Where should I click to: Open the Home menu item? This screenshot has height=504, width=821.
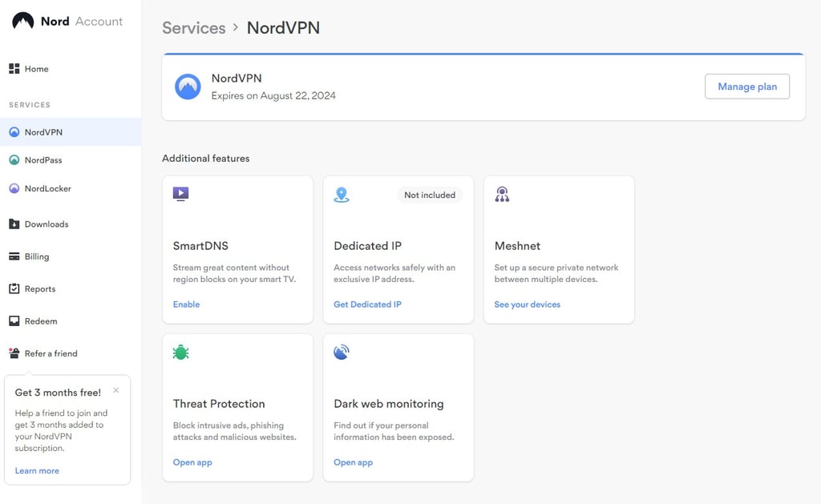pos(71,69)
